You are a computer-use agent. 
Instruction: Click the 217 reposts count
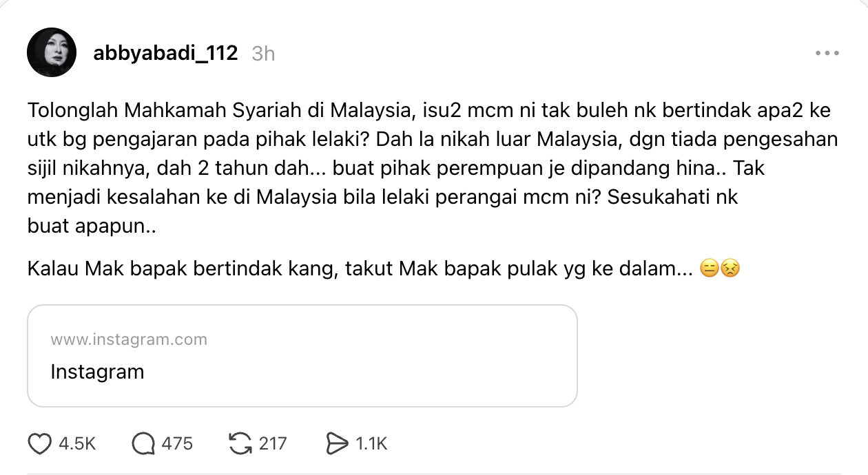pos(273,444)
